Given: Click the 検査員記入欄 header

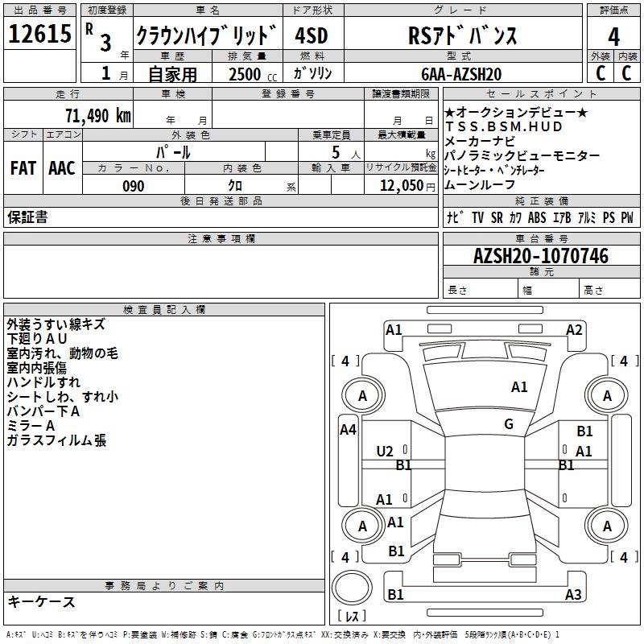Looking at the screenshot, I should (164, 310).
